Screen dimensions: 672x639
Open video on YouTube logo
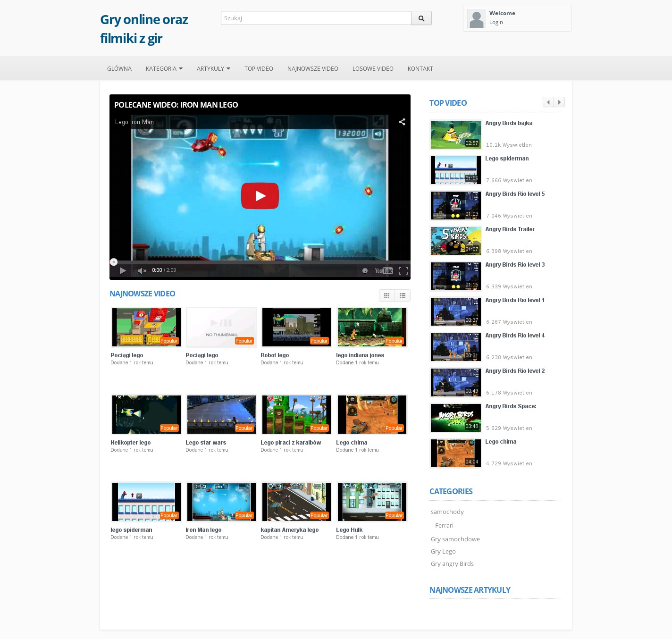pyautogui.click(x=384, y=271)
